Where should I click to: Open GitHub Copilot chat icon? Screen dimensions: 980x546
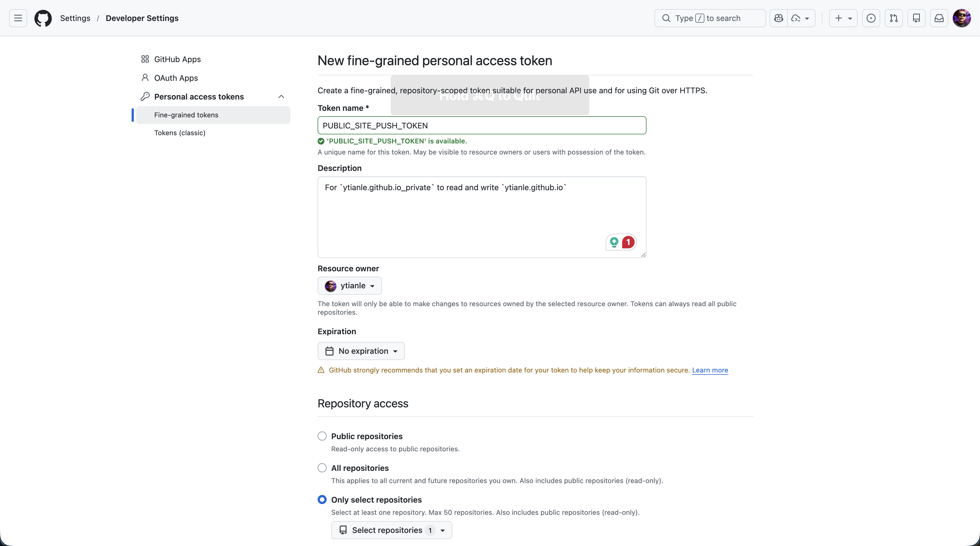pyautogui.click(x=778, y=18)
